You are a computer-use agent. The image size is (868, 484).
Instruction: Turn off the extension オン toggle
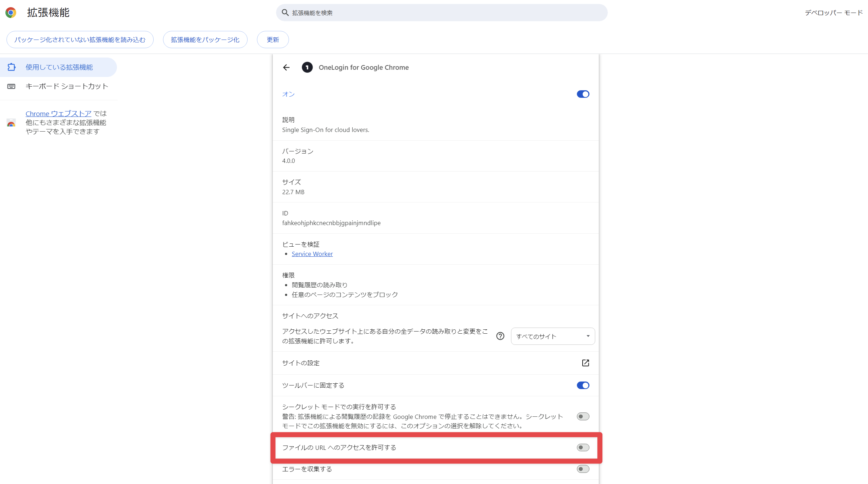(x=583, y=94)
